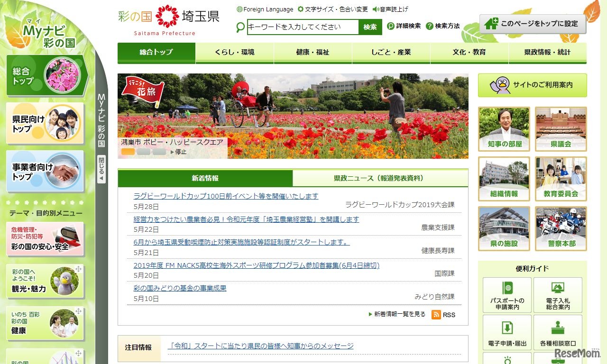Open 組織情報 thumbnail
Viewport: 607px width, 364px height.
tap(504, 179)
